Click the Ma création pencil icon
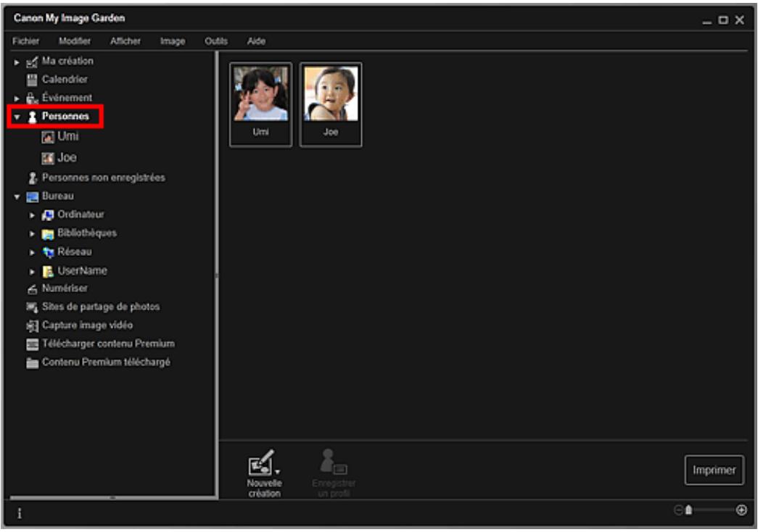Screen dimensions: 758x532 (32, 62)
